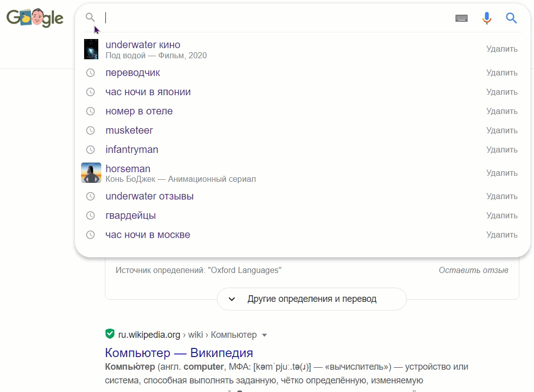Viewport: 534px width, 392px height.
Task: Select the suggestion номер в отеле
Action: [x=139, y=111]
